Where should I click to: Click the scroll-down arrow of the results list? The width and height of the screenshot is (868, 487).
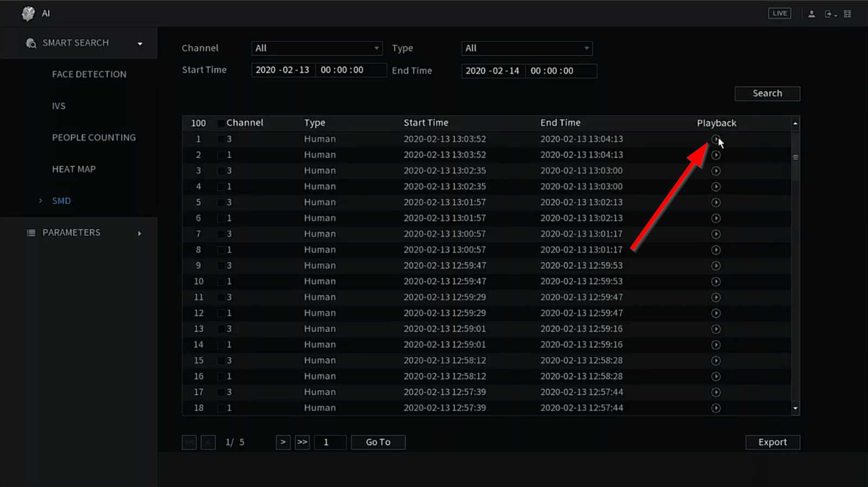pos(795,408)
